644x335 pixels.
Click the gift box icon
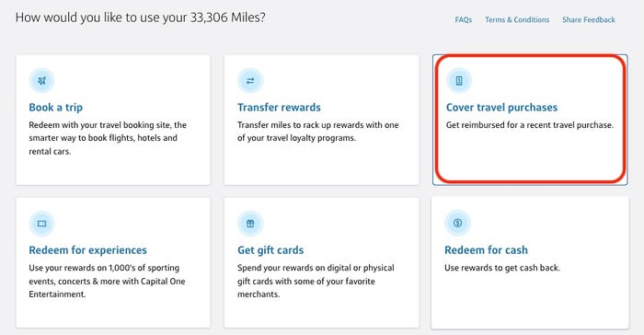pyautogui.click(x=250, y=224)
